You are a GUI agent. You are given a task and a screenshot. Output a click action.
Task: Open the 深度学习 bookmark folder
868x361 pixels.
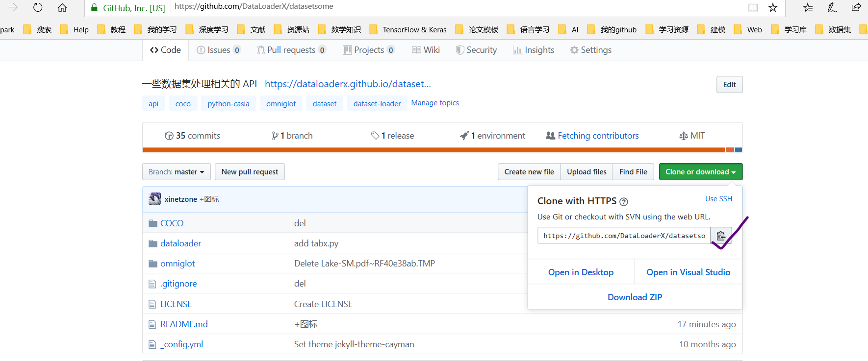point(207,29)
